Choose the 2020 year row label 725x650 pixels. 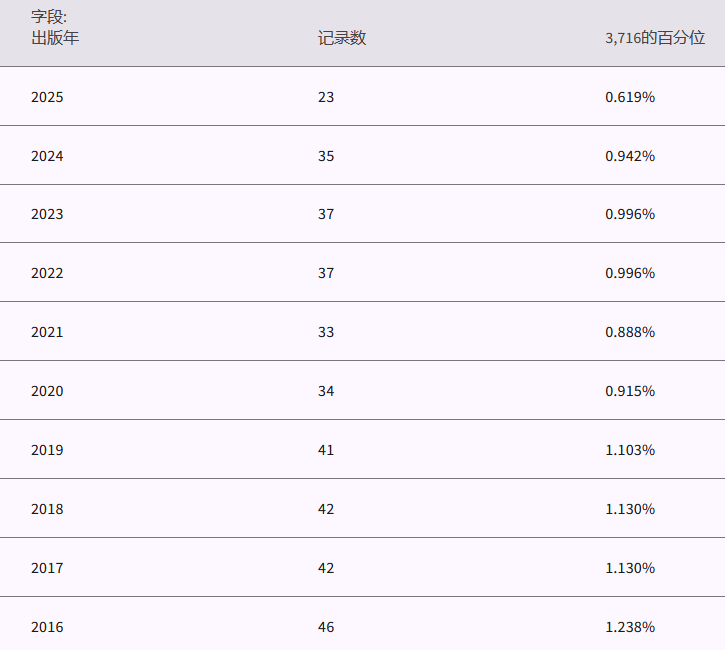click(x=47, y=391)
